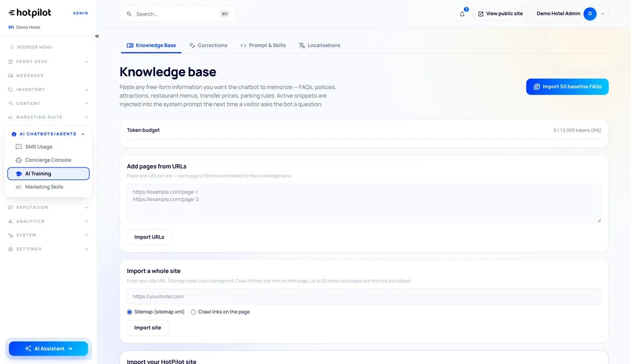Focus the top Search field

(178, 14)
